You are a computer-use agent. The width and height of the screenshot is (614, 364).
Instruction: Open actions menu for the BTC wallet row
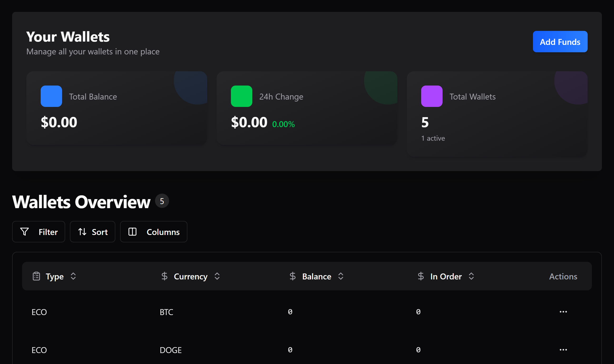point(563,312)
